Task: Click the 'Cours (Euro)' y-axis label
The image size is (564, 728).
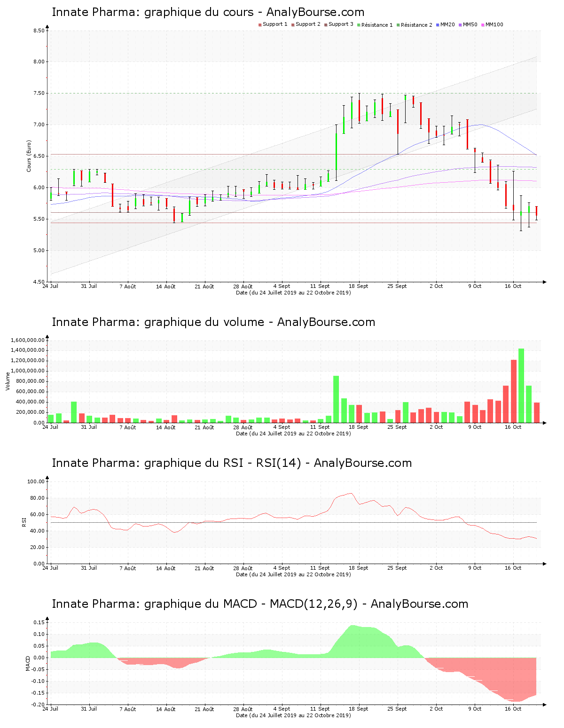Action: 29,156
